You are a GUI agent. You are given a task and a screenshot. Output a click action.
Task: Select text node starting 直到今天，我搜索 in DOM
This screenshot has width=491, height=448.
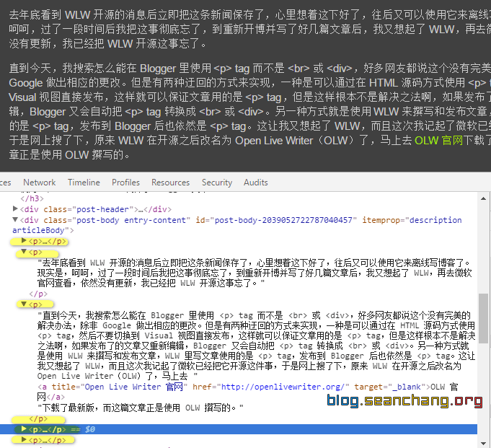256,346
